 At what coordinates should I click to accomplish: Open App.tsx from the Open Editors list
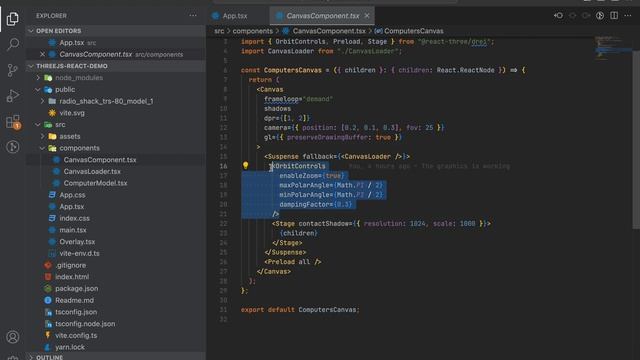click(x=72, y=42)
